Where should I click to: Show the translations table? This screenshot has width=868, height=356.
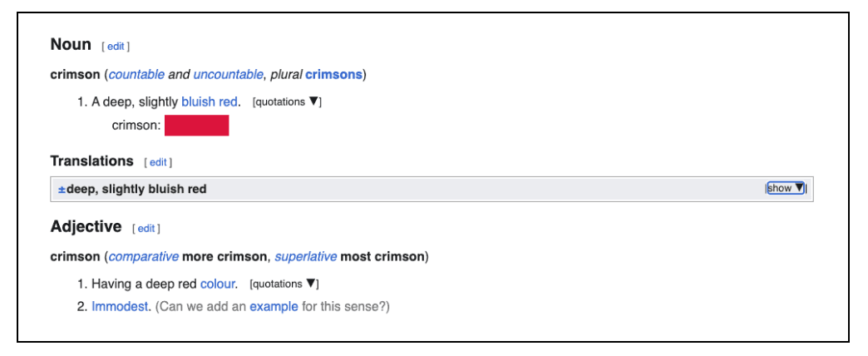(x=785, y=188)
